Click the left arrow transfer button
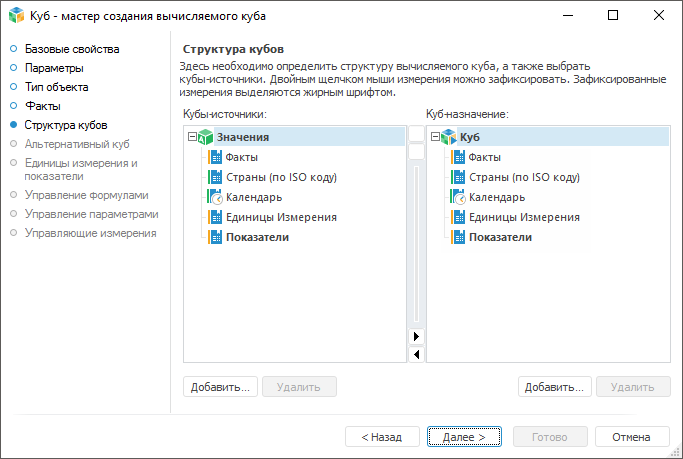This screenshot has height=459, width=683. (416, 354)
